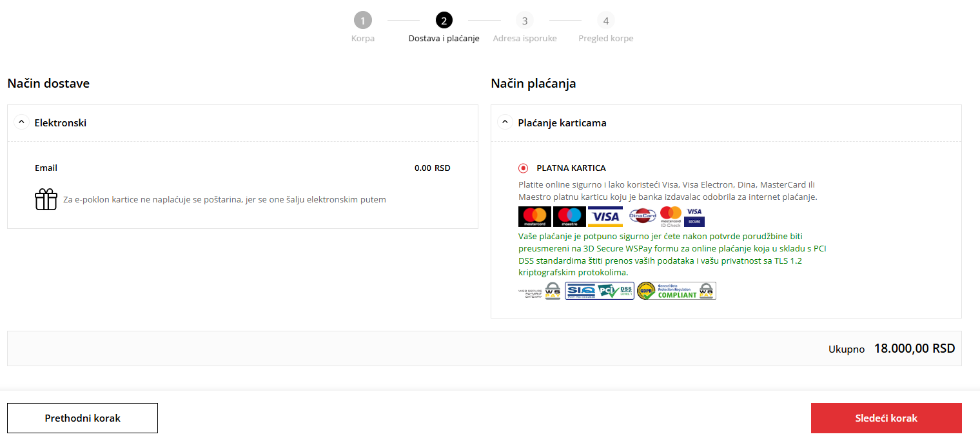
Task: Collapse the Elektronski delivery section
Action: (21, 122)
